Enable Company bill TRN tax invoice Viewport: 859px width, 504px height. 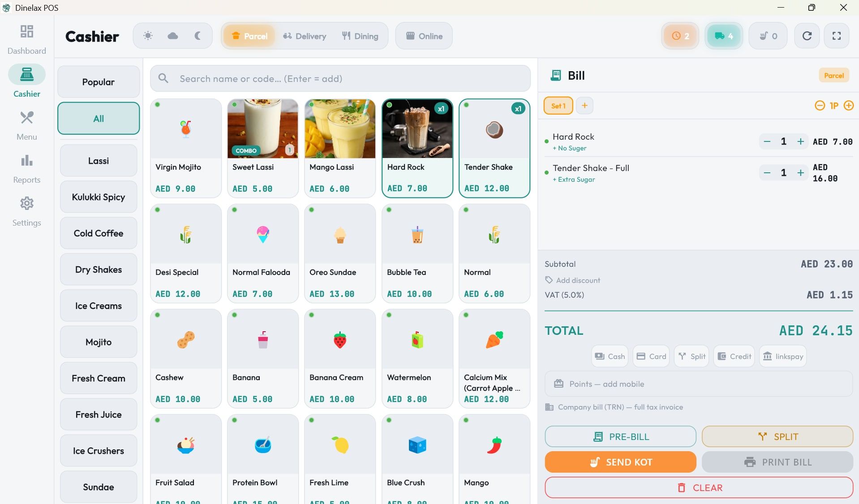click(614, 407)
